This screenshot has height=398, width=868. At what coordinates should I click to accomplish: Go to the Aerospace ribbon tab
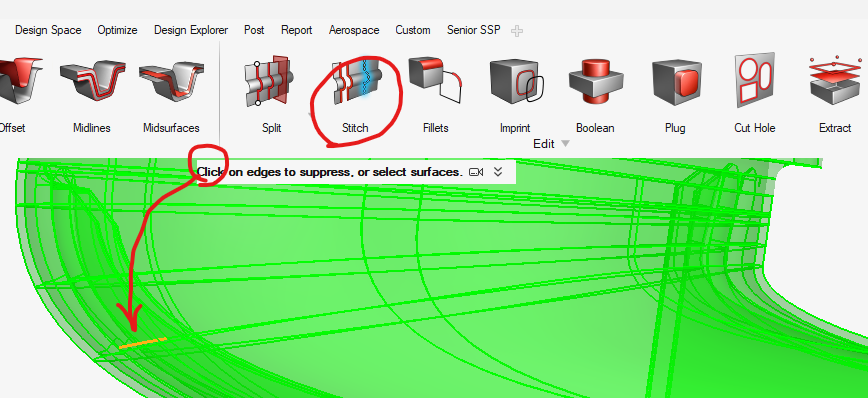click(354, 30)
